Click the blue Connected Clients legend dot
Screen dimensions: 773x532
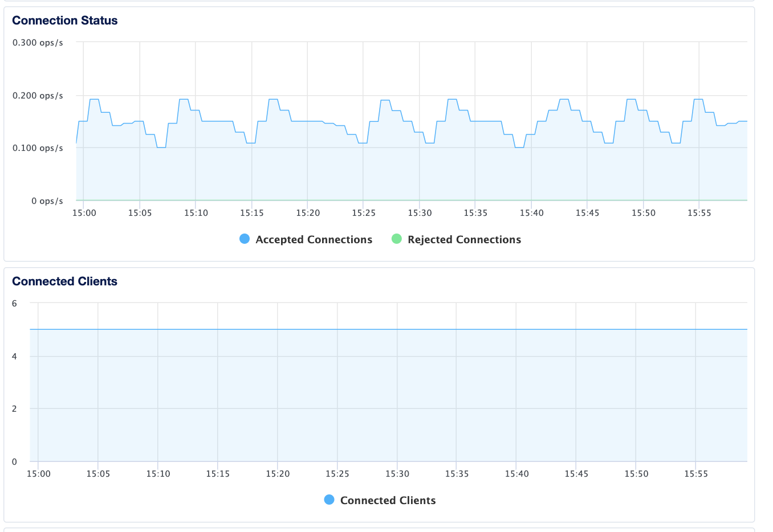pyautogui.click(x=329, y=500)
